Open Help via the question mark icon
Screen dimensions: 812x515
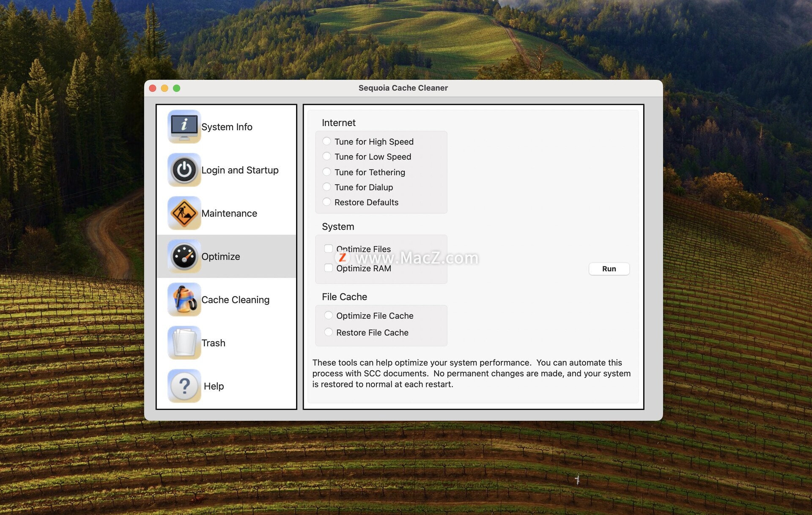point(184,386)
